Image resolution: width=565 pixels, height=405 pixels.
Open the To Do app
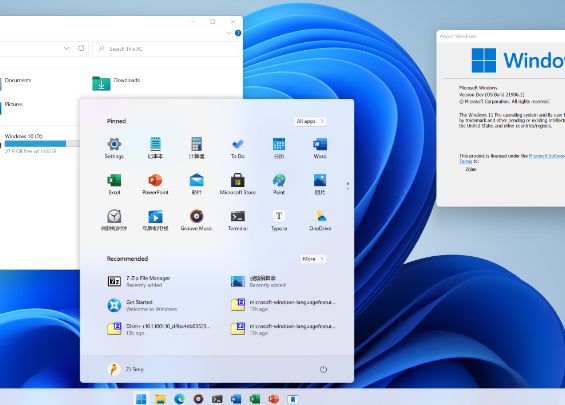pyautogui.click(x=237, y=148)
